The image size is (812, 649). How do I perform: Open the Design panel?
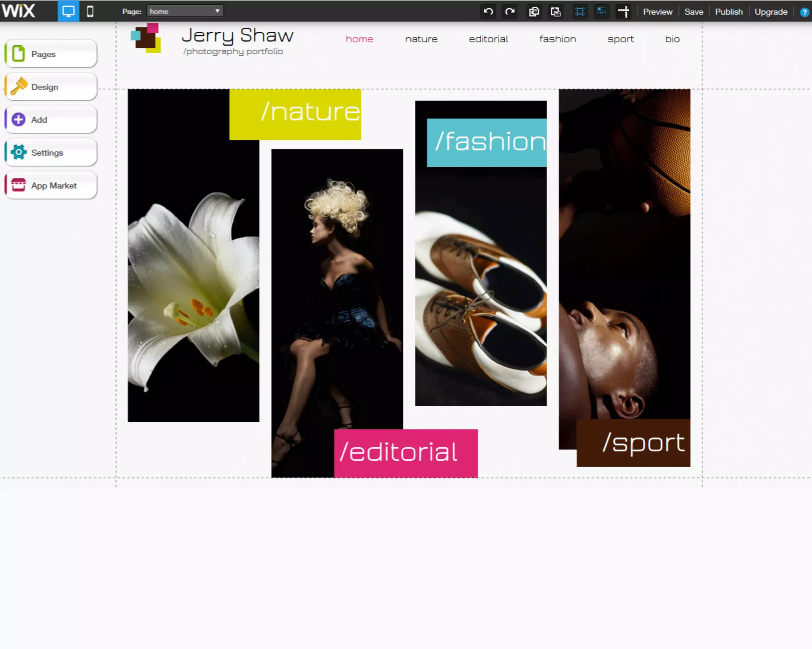51,87
